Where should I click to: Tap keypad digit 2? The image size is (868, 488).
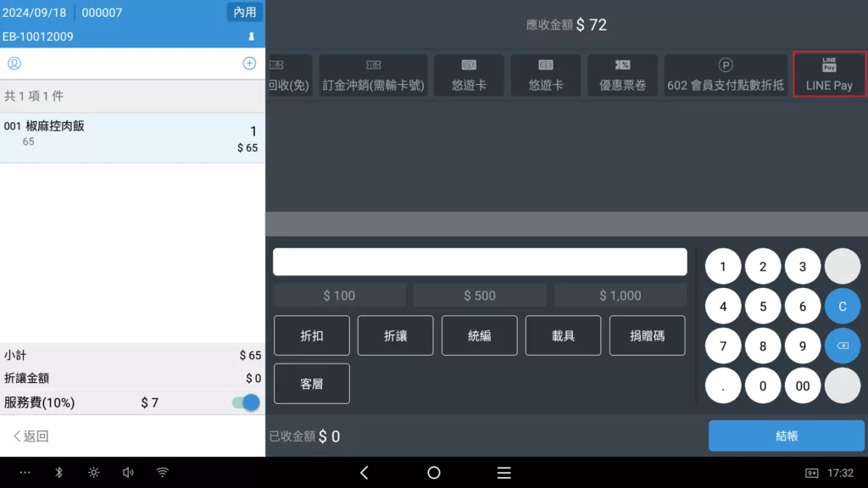(x=763, y=267)
